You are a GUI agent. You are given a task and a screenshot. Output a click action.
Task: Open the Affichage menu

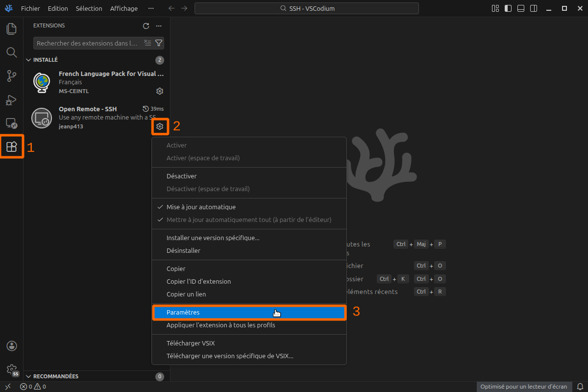[124, 8]
